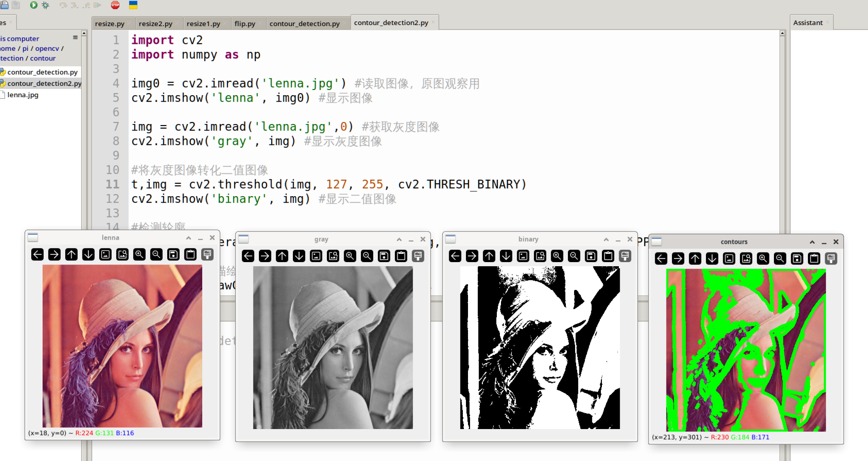
Task: Save the binary window image
Action: click(591, 256)
